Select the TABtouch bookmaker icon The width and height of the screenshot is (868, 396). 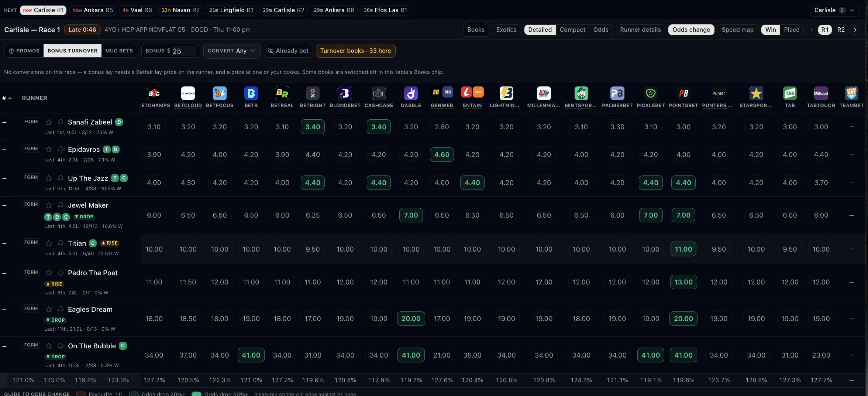point(821,93)
